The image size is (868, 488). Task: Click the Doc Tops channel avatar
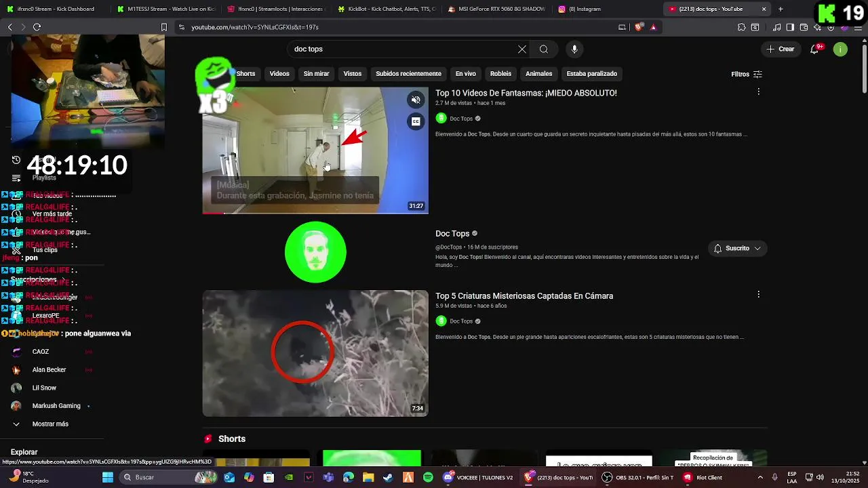315,252
